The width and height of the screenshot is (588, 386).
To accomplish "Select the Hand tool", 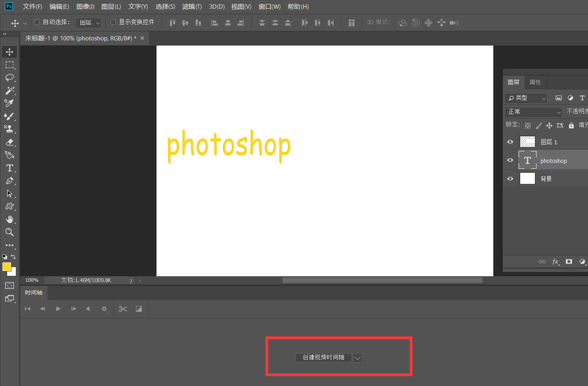I will (10, 219).
